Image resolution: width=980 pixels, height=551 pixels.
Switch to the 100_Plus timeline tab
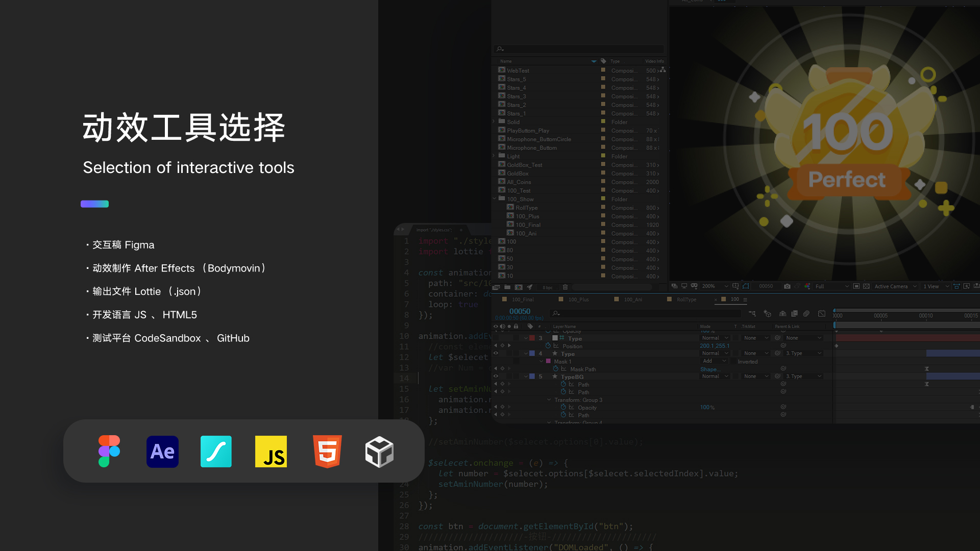coord(578,299)
